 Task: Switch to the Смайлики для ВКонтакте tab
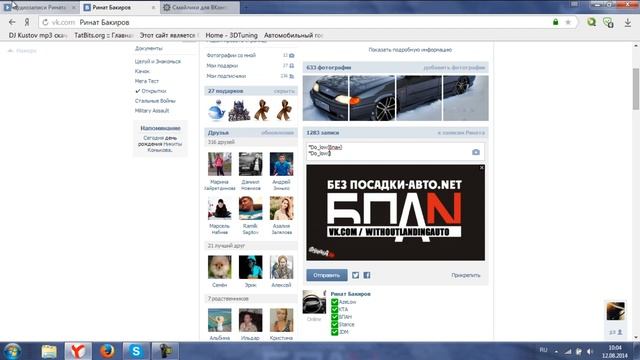[199, 7]
